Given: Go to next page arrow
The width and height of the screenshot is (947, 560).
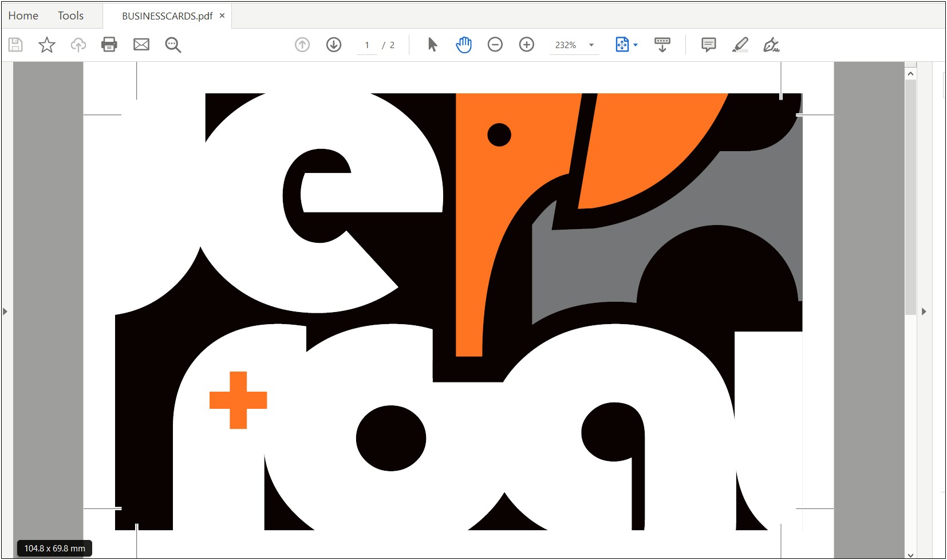Looking at the screenshot, I should coord(334,45).
